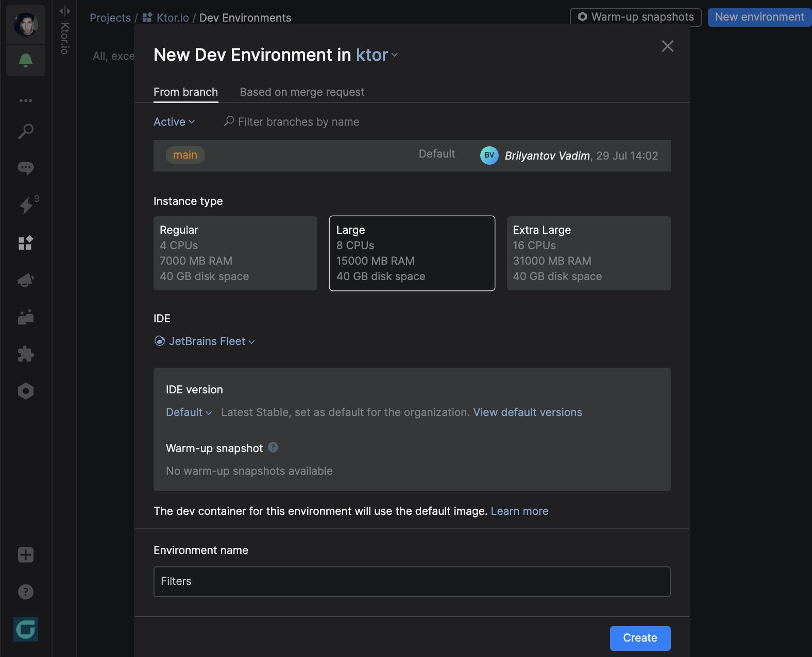Open the Default IDE version dropdown
The height and width of the screenshot is (657, 812).
click(x=189, y=412)
